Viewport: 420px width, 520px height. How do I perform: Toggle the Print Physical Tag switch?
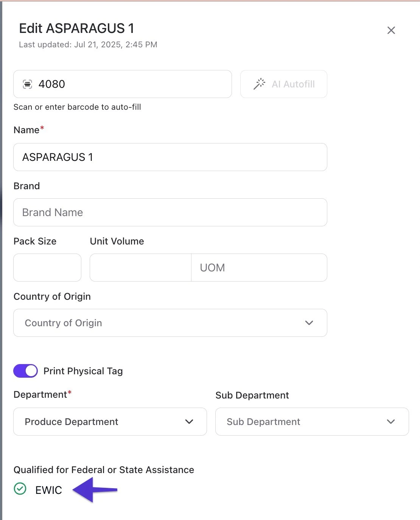point(26,371)
